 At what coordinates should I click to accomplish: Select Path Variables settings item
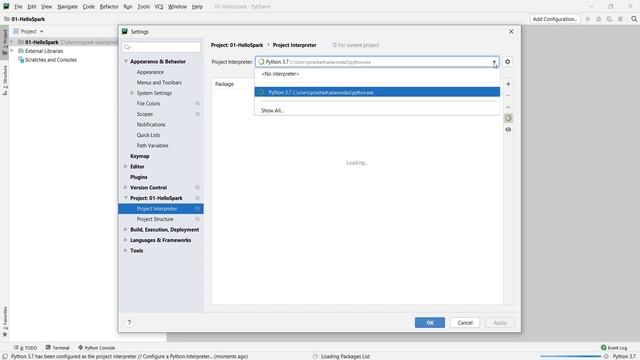click(152, 146)
